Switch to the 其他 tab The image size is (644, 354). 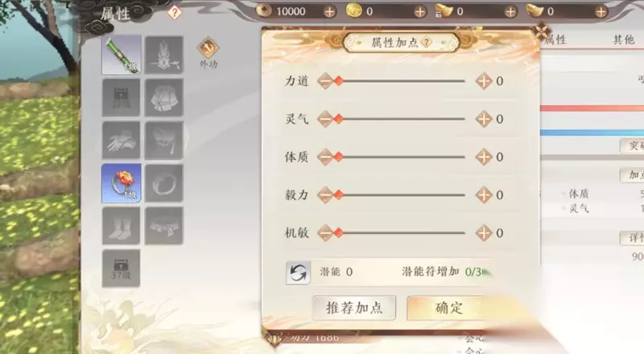pyautogui.click(x=623, y=40)
